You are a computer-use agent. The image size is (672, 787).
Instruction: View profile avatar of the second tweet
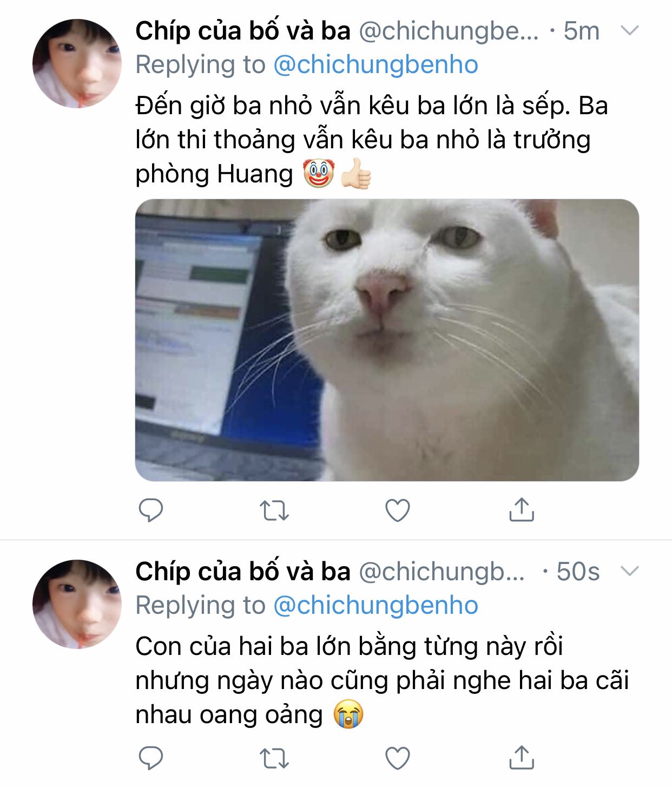tap(77, 604)
